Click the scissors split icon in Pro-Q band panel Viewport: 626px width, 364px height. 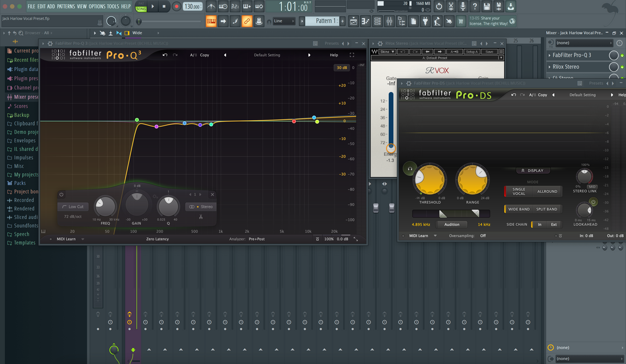click(x=201, y=217)
